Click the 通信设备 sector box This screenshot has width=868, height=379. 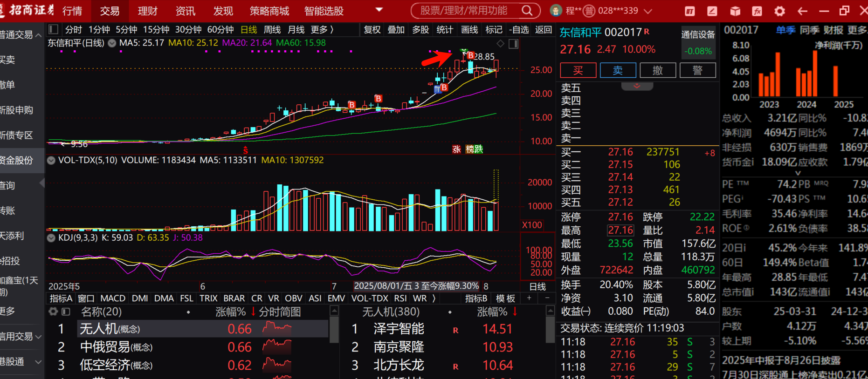pyautogui.click(x=698, y=41)
